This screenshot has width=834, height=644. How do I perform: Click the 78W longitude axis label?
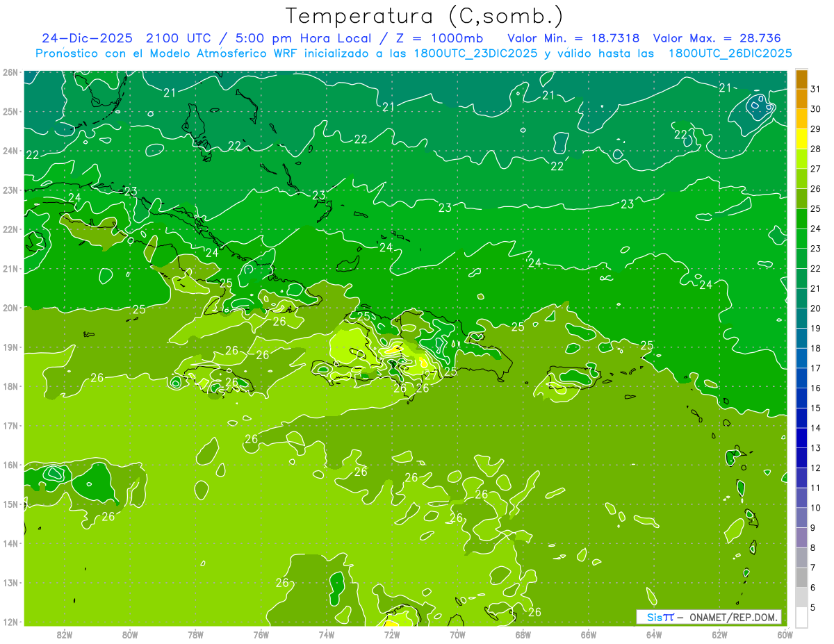coord(195,634)
